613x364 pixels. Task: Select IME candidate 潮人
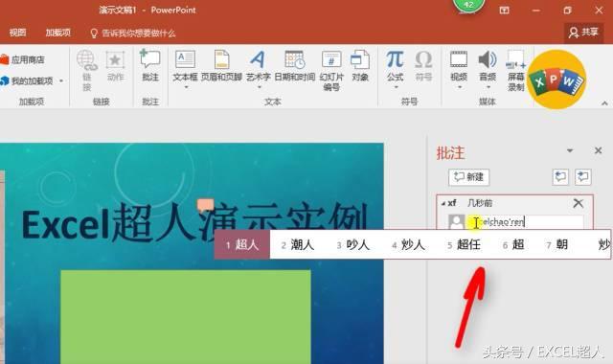(x=298, y=245)
